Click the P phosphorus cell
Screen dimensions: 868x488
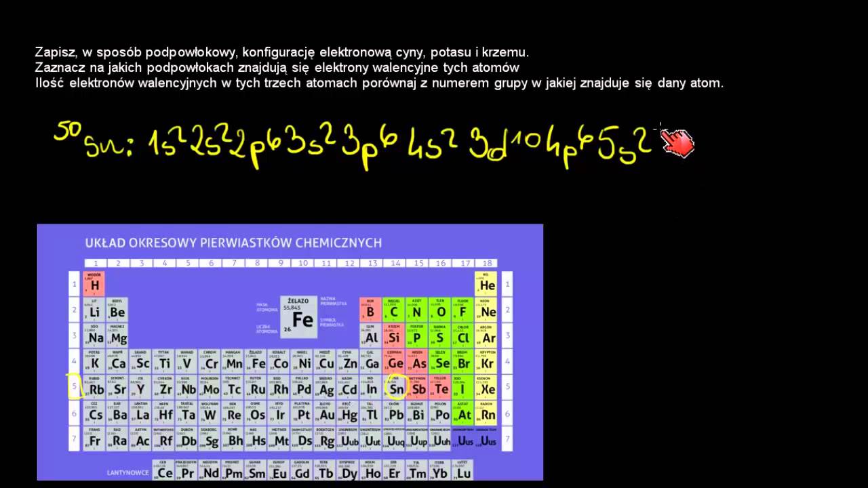pos(418,335)
